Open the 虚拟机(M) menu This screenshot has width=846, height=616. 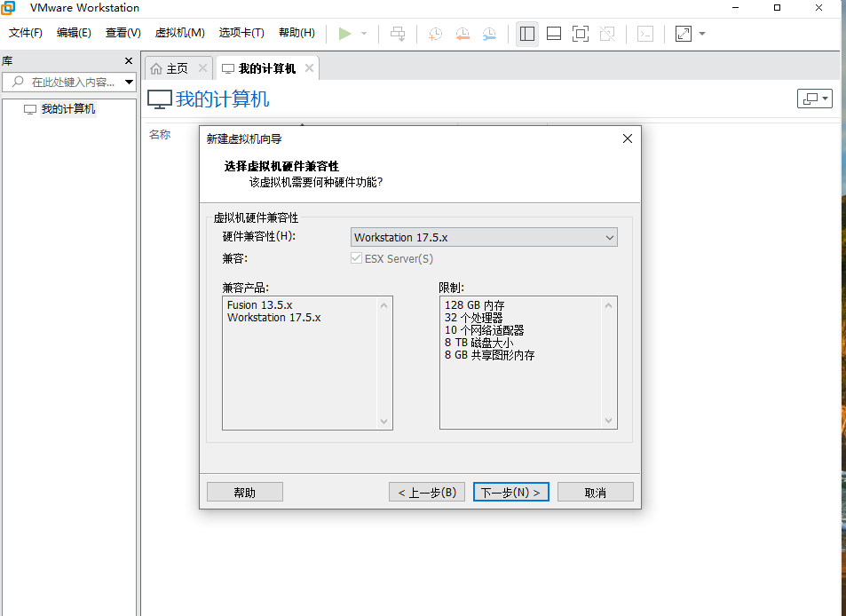point(179,33)
